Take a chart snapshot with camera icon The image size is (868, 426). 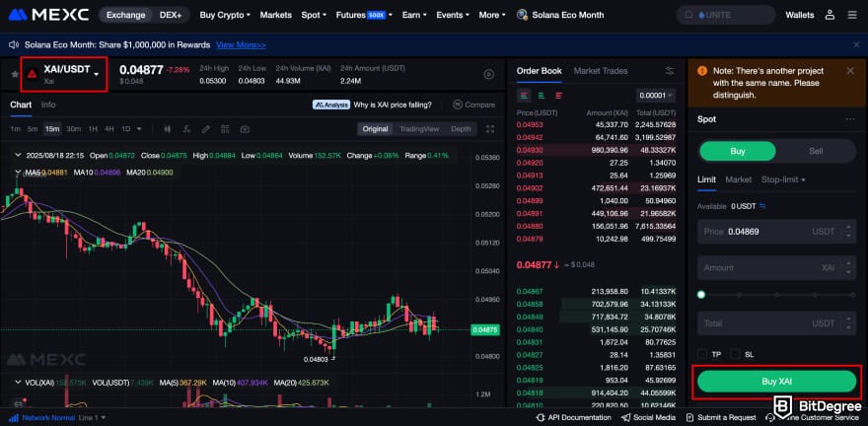pyautogui.click(x=245, y=129)
